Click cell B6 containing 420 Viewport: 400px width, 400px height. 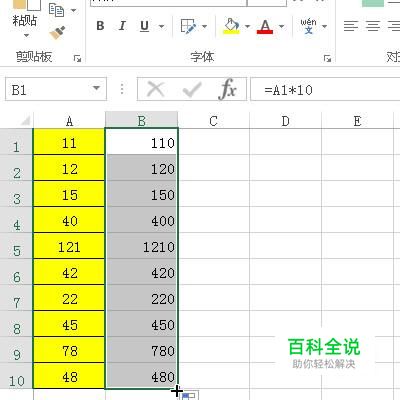(142, 272)
